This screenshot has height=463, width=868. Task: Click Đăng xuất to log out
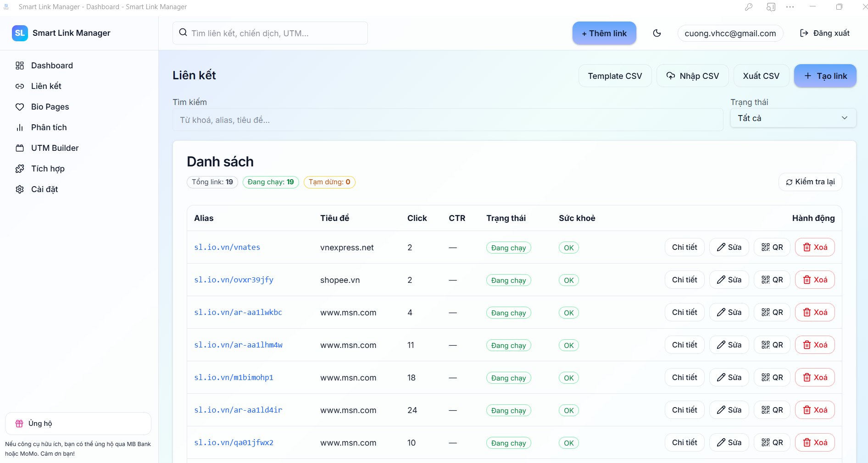[825, 33]
